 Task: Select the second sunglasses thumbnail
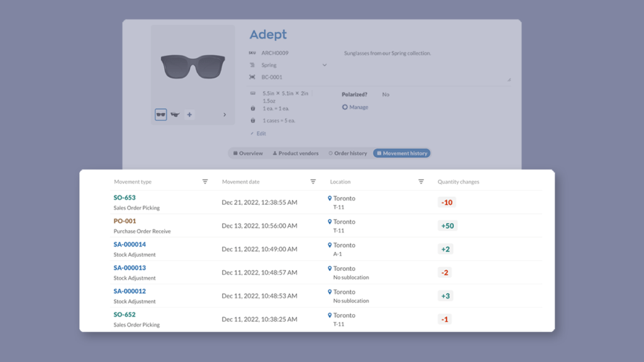175,115
